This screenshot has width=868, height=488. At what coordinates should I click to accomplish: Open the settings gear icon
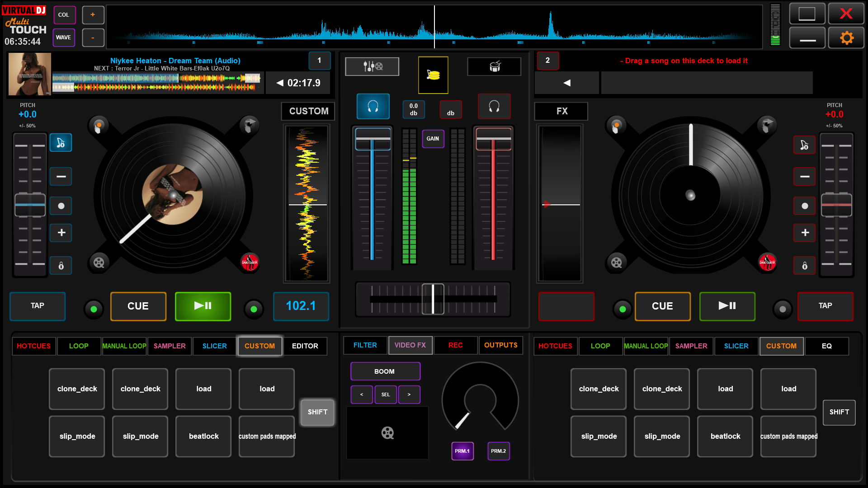846,38
